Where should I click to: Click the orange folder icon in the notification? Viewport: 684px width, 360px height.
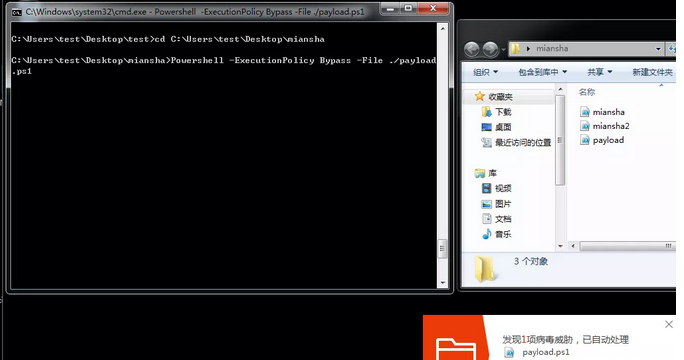tap(456, 348)
